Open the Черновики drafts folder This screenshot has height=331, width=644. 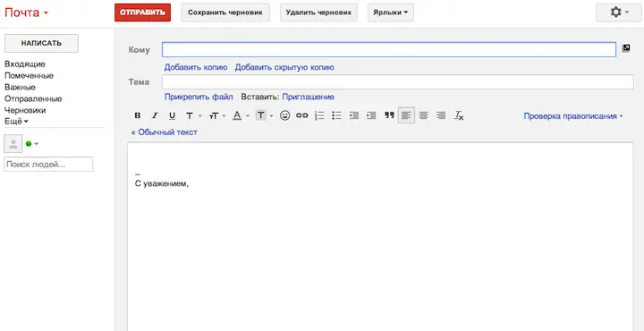click(25, 110)
